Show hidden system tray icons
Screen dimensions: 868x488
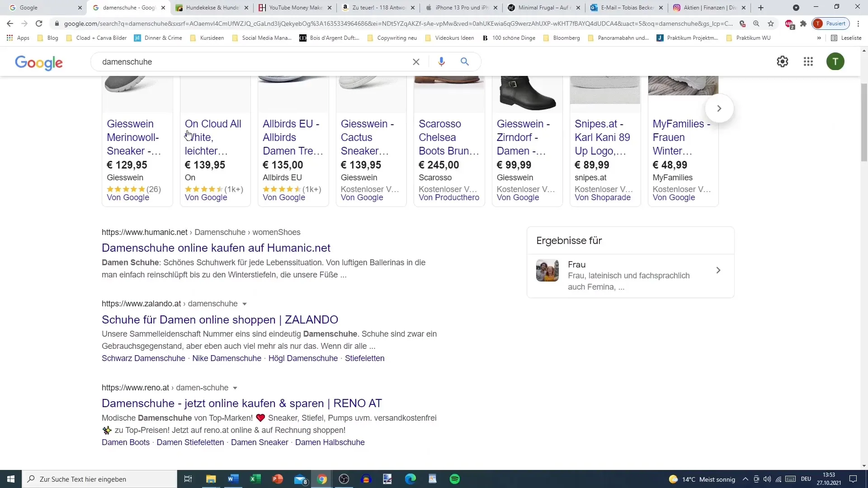[x=745, y=479]
